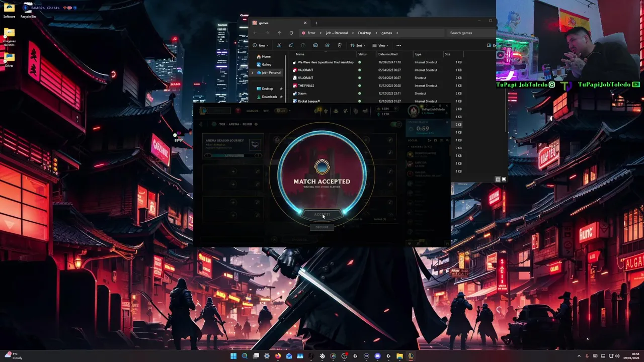Click the Share icon in Explorer toolbar
Viewport: 644px width, 362px height.
pyautogui.click(x=328, y=45)
